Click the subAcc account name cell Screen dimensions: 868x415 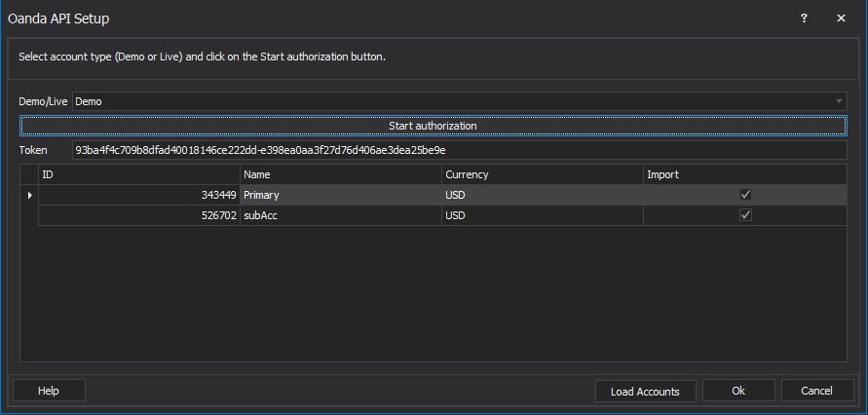pos(341,215)
